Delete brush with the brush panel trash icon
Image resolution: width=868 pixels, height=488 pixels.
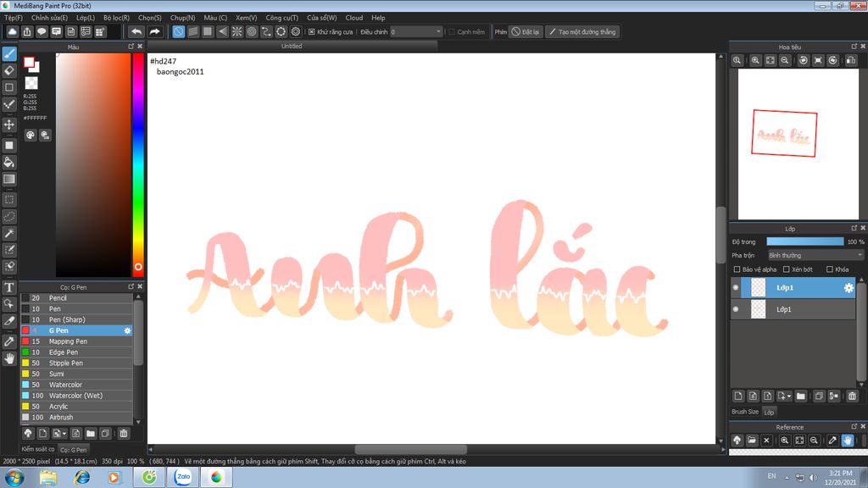pyautogui.click(x=124, y=433)
